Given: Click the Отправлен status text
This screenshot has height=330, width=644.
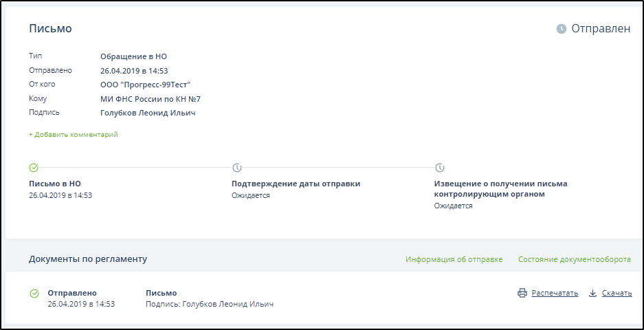Looking at the screenshot, I should point(601,29).
